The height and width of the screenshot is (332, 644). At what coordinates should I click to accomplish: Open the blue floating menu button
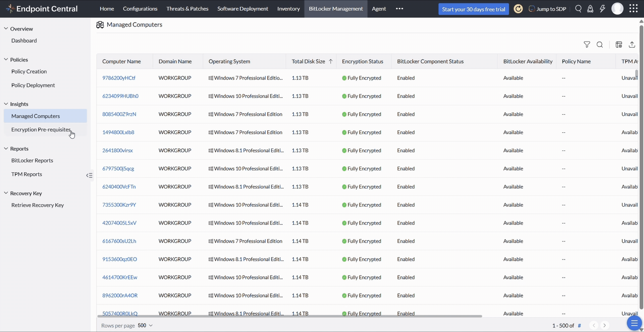(634, 323)
